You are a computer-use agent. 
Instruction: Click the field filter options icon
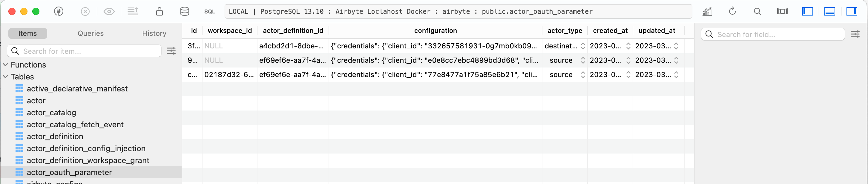tap(855, 34)
